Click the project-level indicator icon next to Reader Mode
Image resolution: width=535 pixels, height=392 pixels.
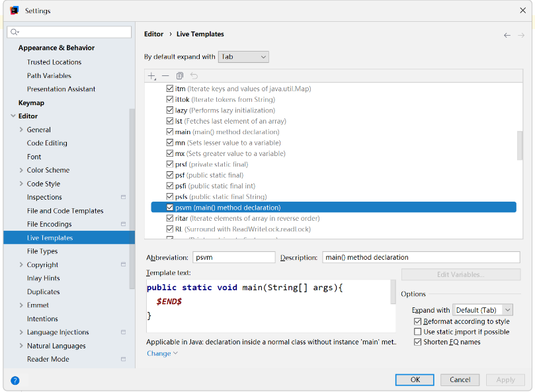click(x=124, y=359)
